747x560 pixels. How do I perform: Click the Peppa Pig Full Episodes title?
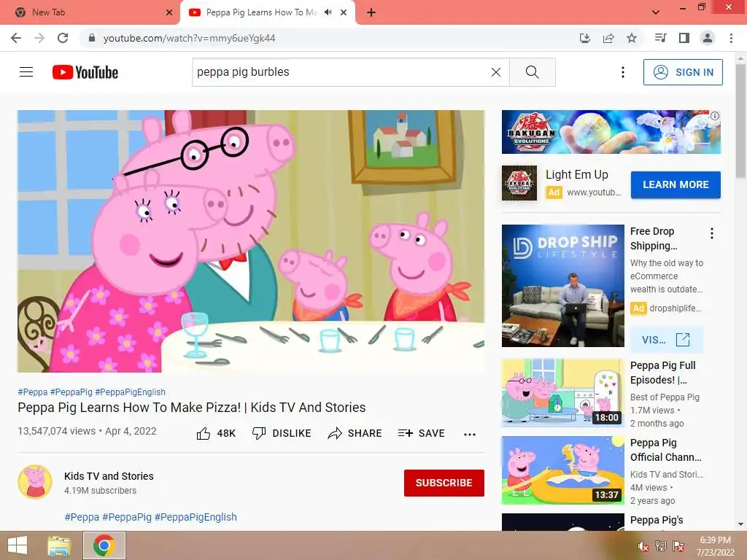[x=662, y=373]
